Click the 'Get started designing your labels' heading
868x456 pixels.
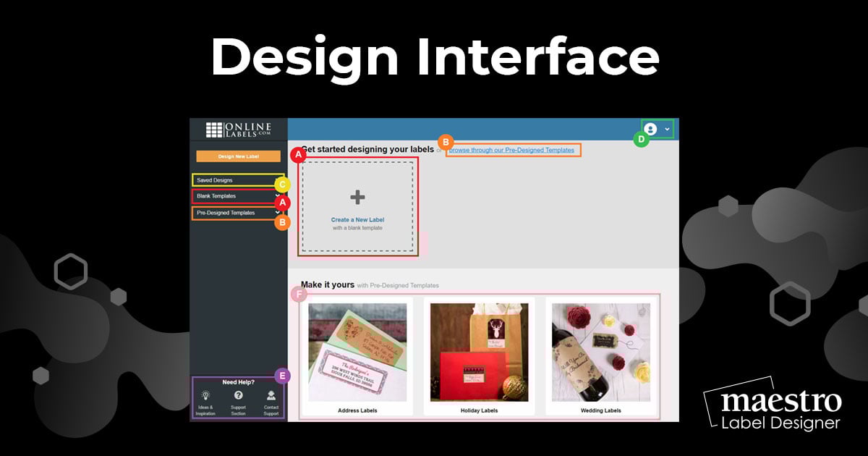coord(367,150)
